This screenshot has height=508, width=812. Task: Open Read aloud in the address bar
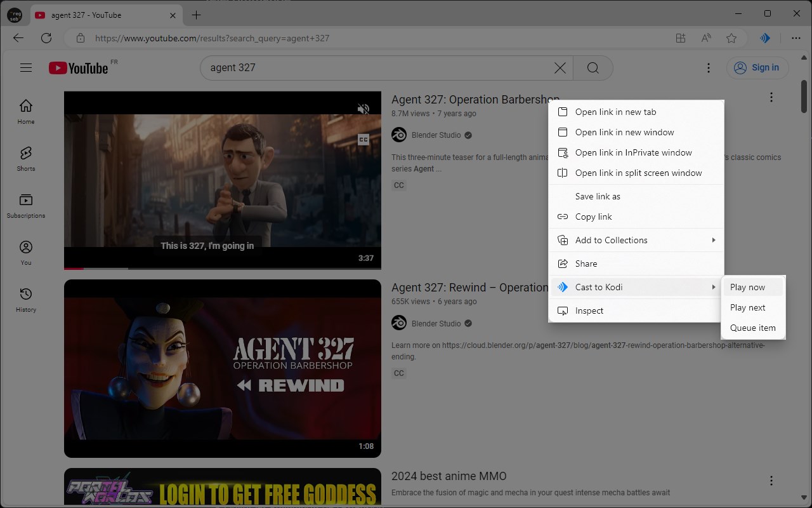[x=706, y=38]
